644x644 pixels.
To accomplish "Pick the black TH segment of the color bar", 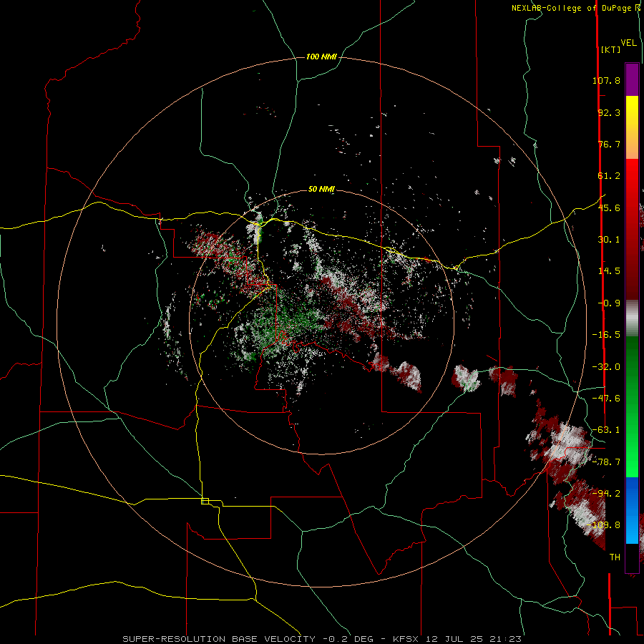I will tap(632, 557).
